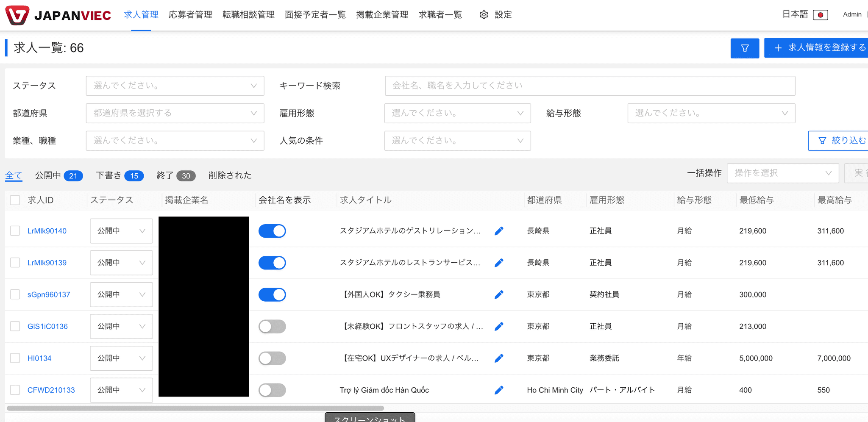
Task: Open the 一括操作 bulk action dropdown
Action: (782, 173)
